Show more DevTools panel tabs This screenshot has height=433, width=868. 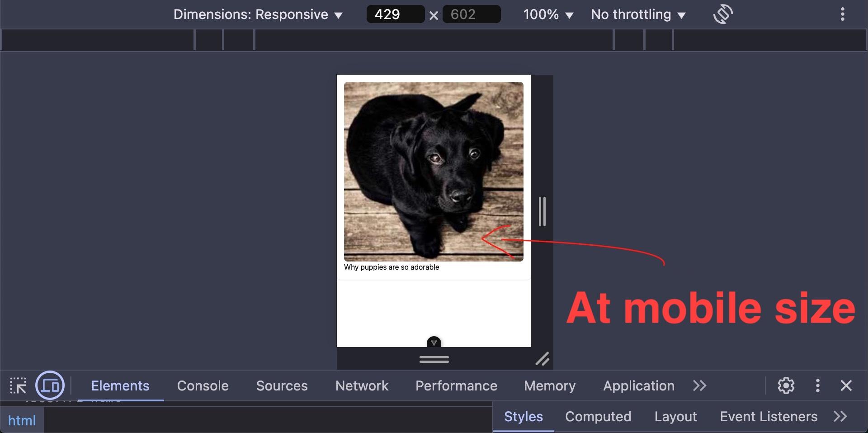click(699, 385)
